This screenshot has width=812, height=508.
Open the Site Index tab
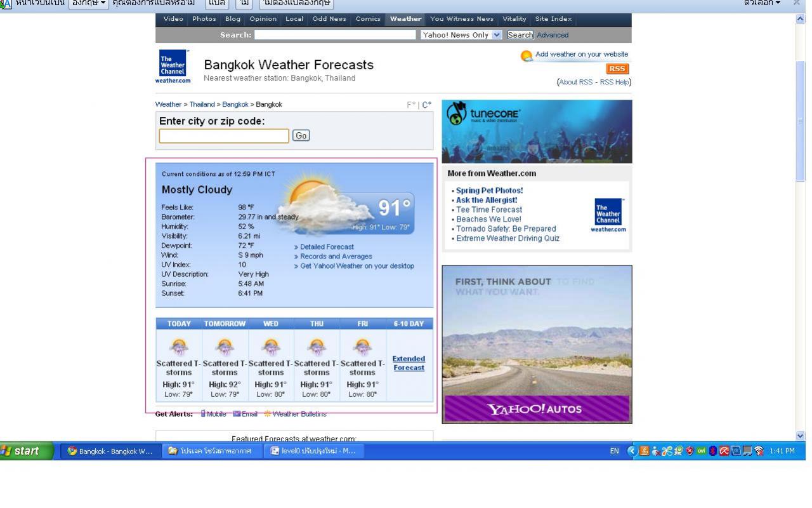[553, 19]
